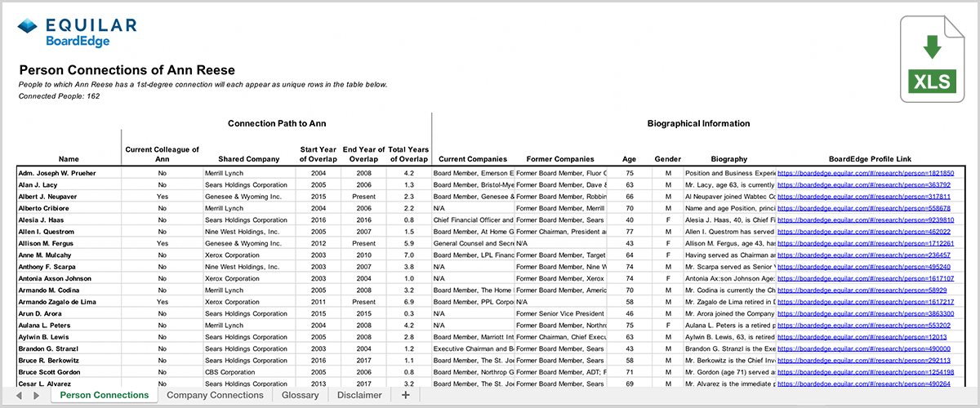980x408 pixels.
Task: Click the XLS download file icon
Action: (930, 60)
